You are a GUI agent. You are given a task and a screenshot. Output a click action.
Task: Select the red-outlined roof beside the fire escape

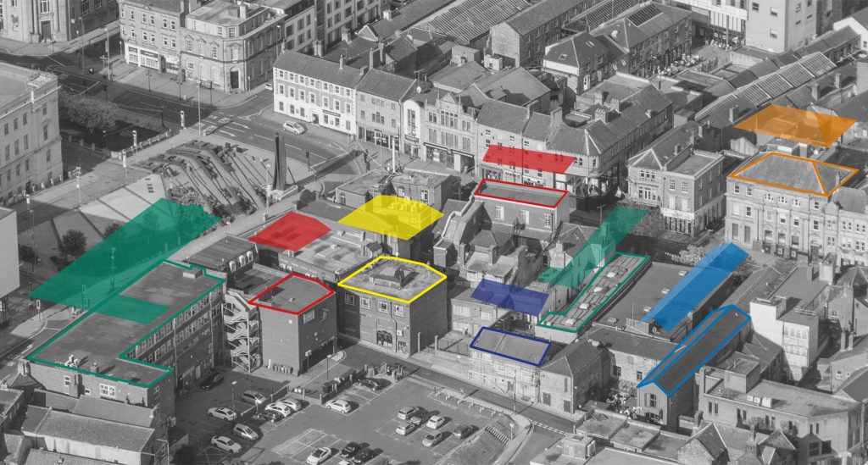292,293
